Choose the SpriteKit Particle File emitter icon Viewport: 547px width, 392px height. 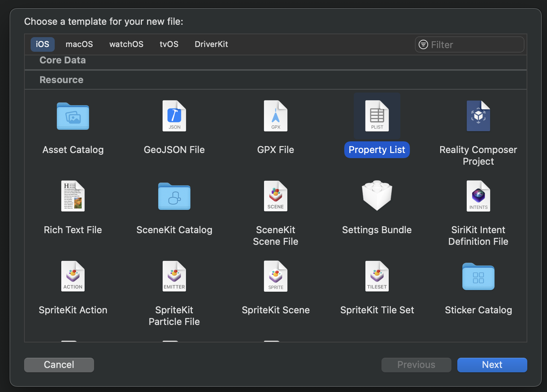click(x=174, y=276)
